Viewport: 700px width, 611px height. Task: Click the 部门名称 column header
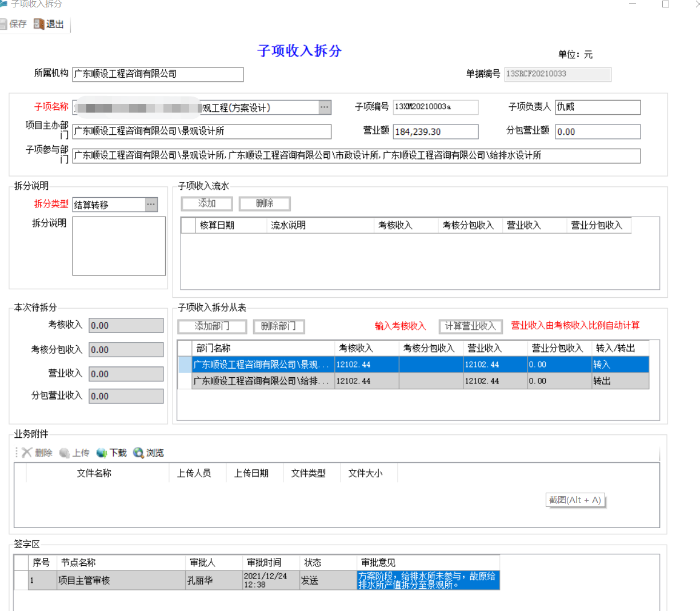pyautogui.click(x=263, y=348)
